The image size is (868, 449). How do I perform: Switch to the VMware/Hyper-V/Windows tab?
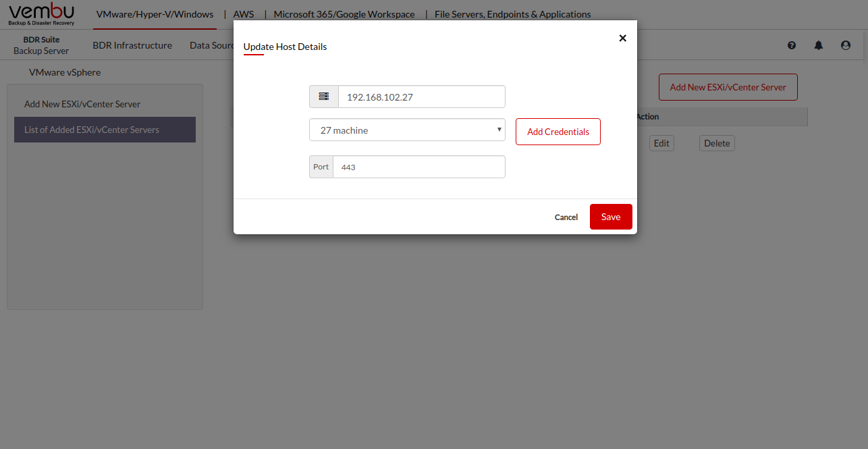(x=155, y=14)
